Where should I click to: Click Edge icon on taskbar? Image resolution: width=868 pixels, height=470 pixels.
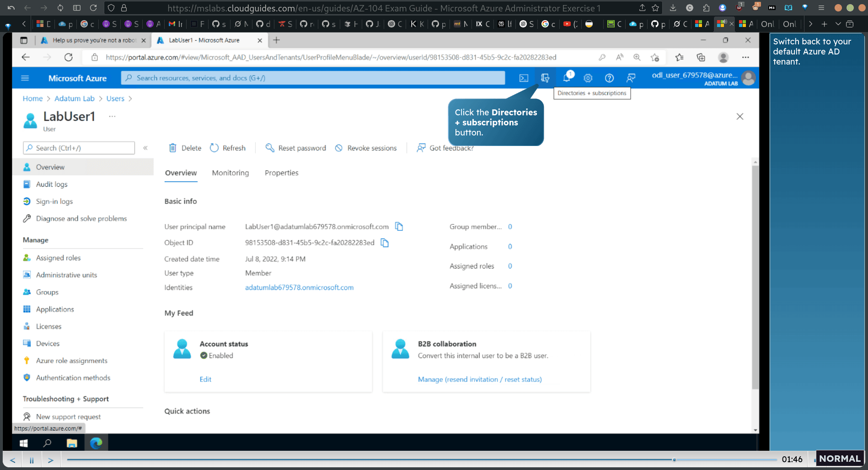tap(96, 443)
